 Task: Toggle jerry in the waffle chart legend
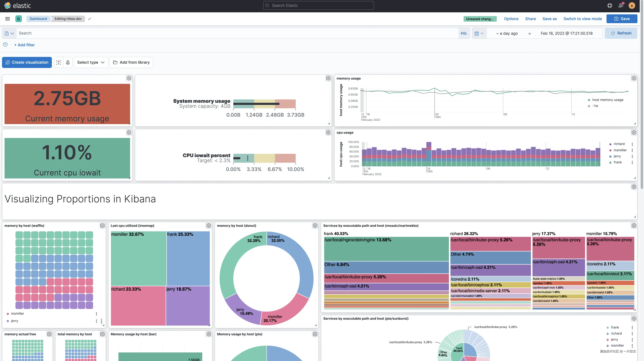click(14, 321)
